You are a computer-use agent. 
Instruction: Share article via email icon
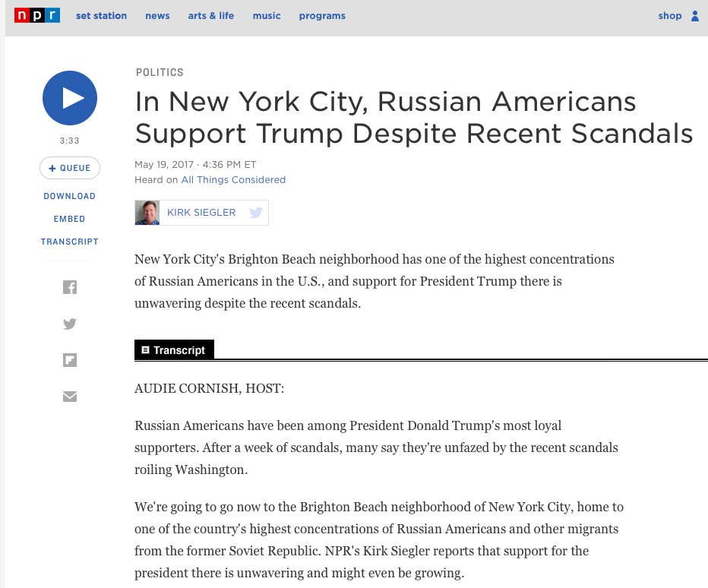coord(70,397)
